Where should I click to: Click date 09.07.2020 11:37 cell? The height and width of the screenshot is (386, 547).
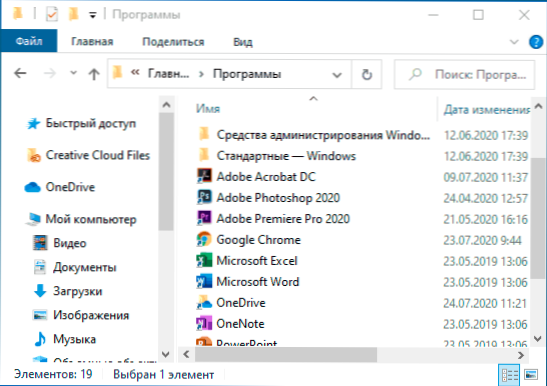tap(486, 177)
